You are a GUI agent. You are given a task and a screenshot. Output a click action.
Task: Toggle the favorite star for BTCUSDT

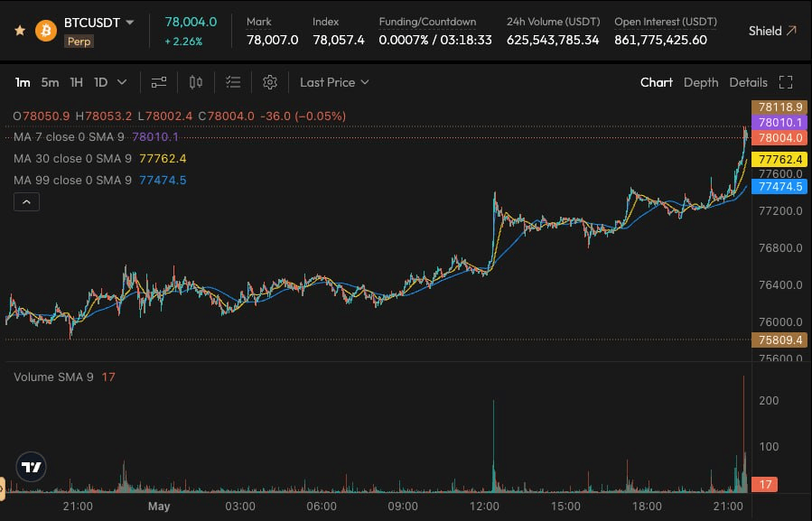pos(20,31)
